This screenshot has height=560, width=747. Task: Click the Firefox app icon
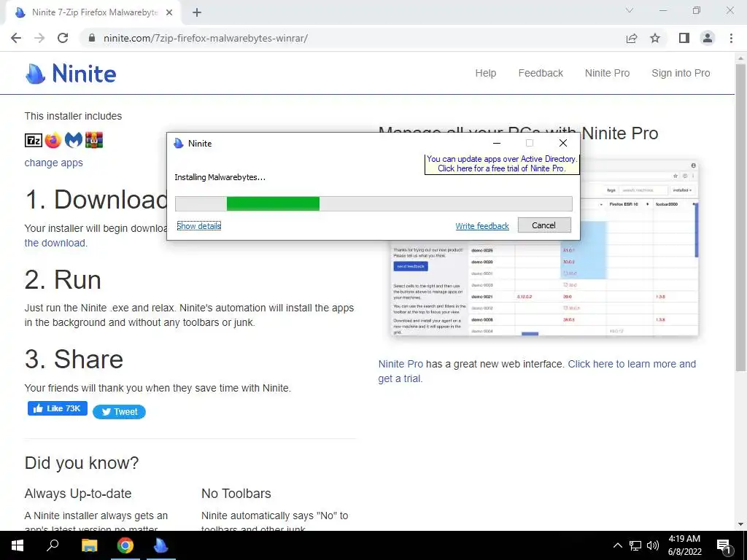click(53, 140)
